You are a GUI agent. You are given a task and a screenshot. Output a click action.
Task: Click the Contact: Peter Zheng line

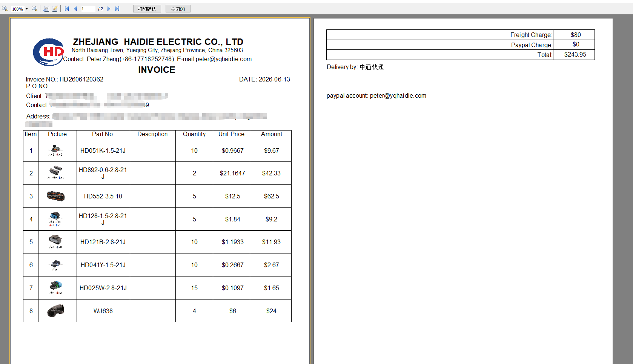point(157,59)
